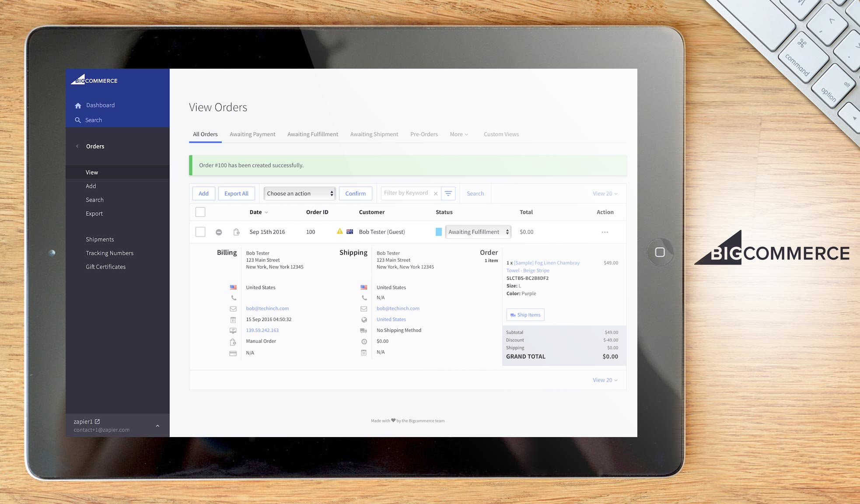The width and height of the screenshot is (860, 504).
Task: Expand the More orders tab menu
Action: [458, 134]
